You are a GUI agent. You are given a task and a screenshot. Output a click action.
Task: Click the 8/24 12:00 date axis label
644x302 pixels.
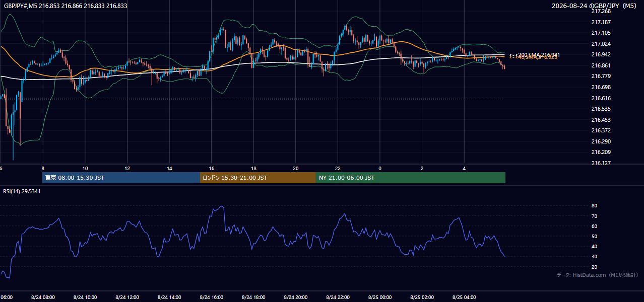click(x=127, y=297)
